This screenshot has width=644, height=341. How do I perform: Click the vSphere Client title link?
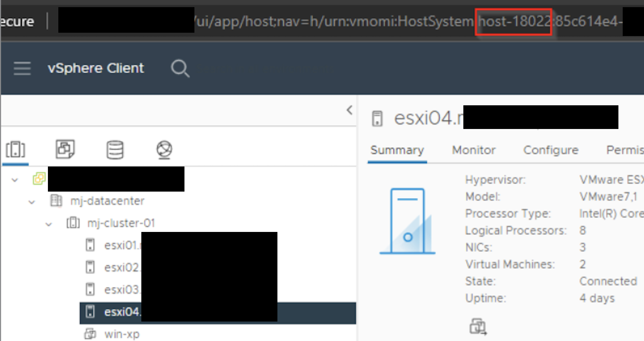coord(96,68)
